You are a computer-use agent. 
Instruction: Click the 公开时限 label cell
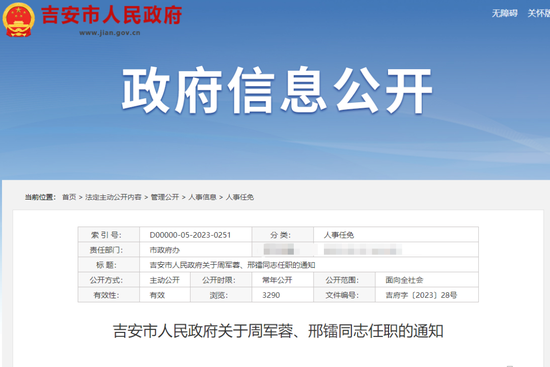221,280
